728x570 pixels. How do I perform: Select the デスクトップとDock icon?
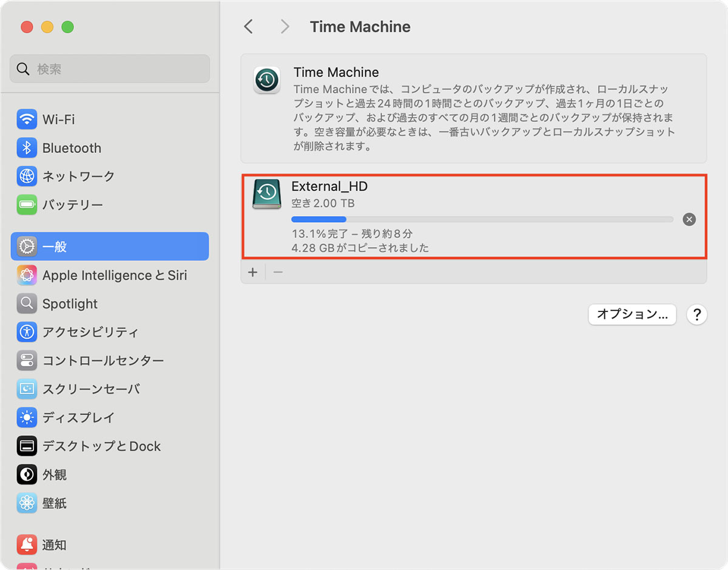[x=27, y=446]
